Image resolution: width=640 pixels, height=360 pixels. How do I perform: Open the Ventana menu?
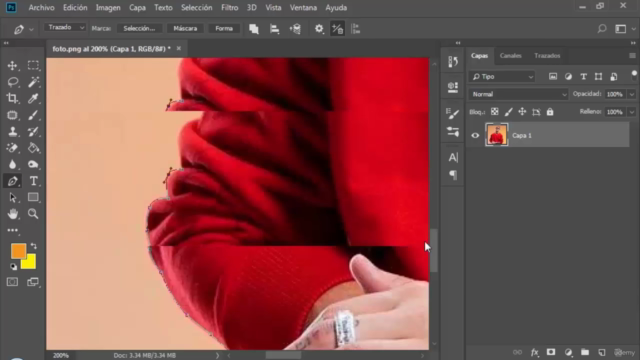tap(303, 8)
